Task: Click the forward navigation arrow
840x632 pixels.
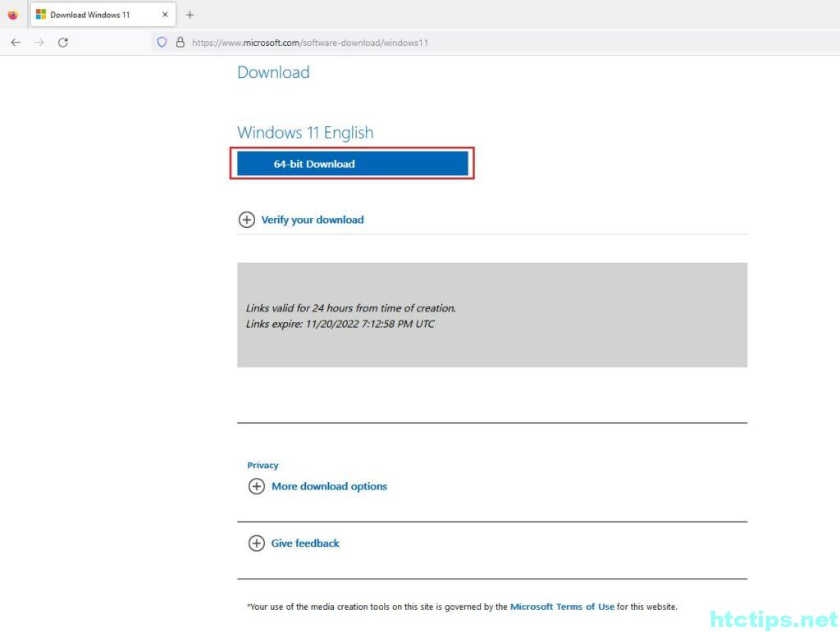Action: point(39,43)
